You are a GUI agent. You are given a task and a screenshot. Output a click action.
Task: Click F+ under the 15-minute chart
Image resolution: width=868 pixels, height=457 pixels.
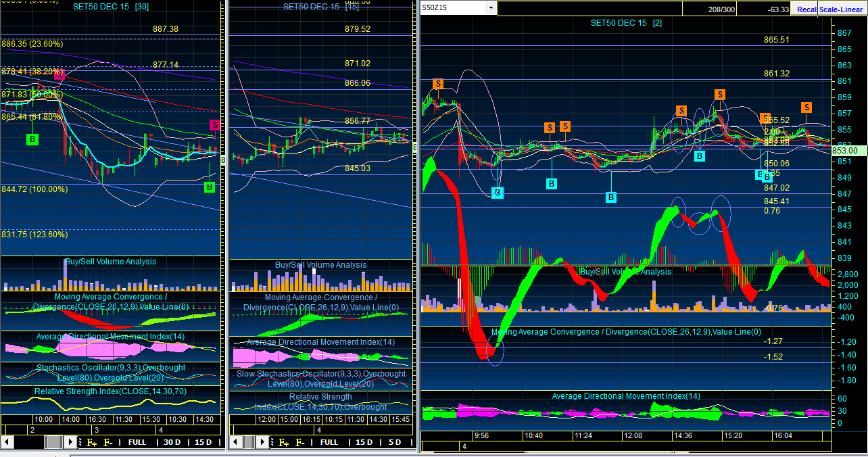click(x=283, y=442)
